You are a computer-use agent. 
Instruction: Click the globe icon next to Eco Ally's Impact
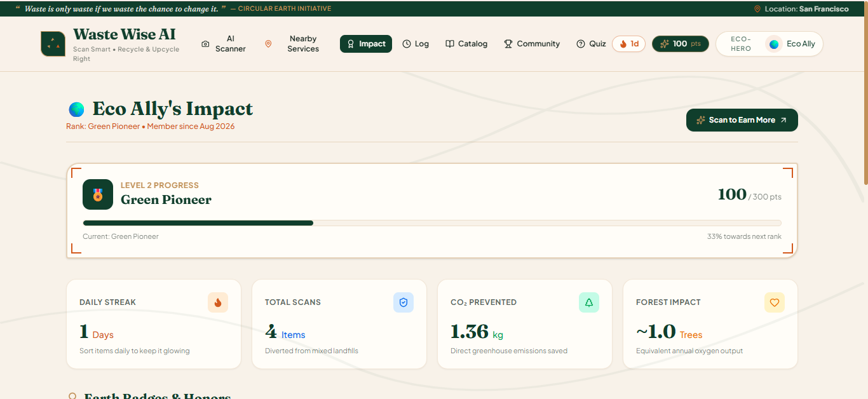[76, 109]
